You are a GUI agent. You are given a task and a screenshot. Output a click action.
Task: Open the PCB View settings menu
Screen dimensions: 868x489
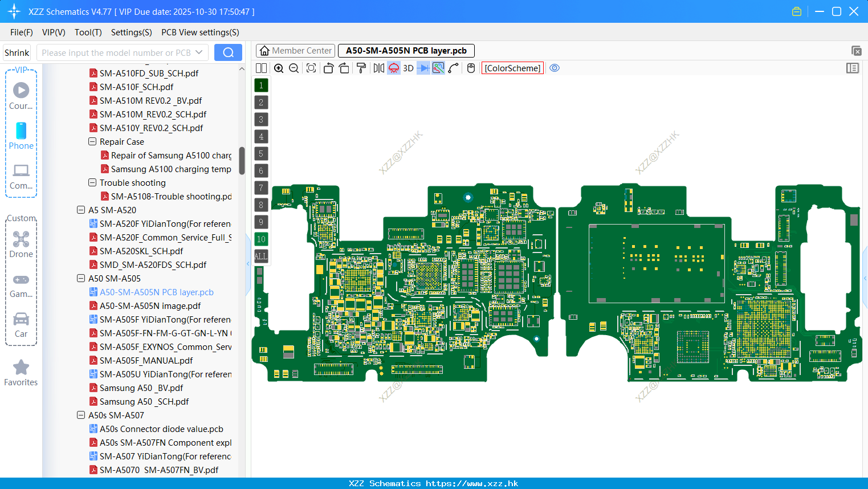coord(199,32)
